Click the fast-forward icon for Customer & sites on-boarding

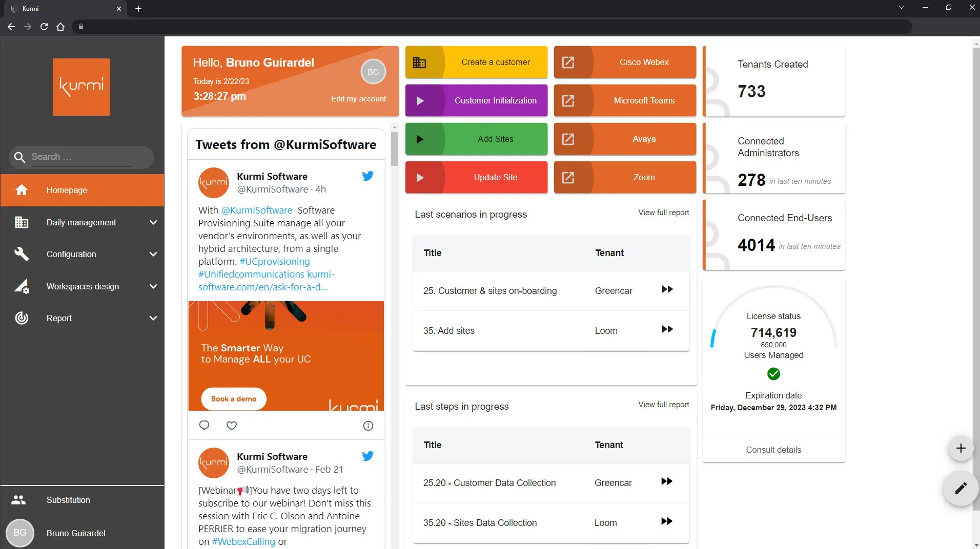point(667,289)
